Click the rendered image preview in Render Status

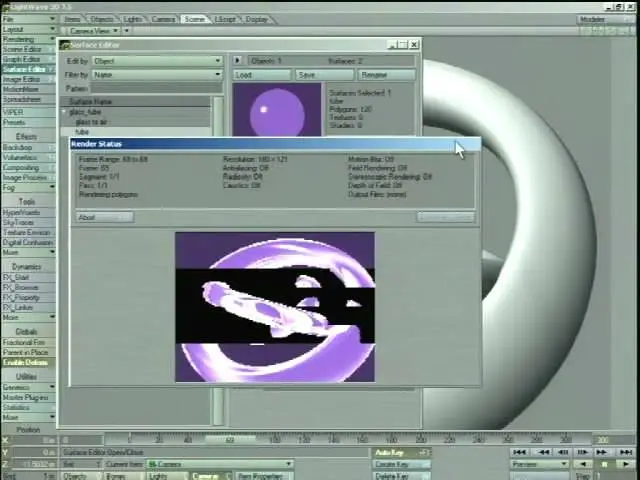pos(275,307)
